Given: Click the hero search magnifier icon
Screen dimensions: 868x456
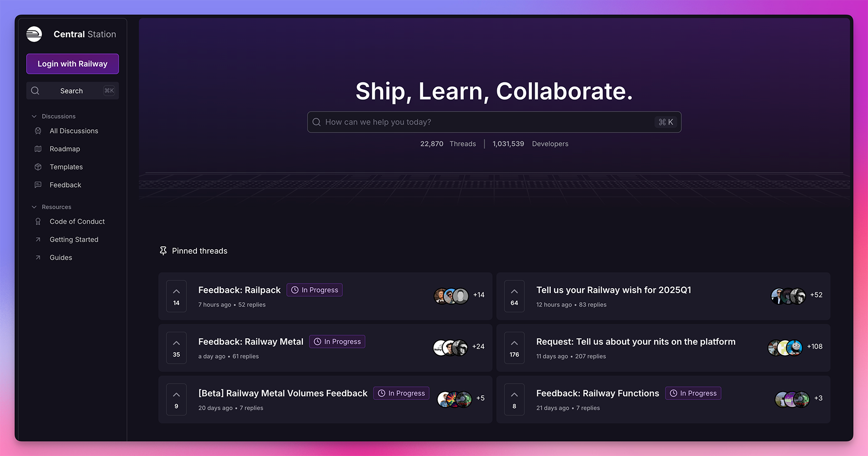Looking at the screenshot, I should point(316,122).
